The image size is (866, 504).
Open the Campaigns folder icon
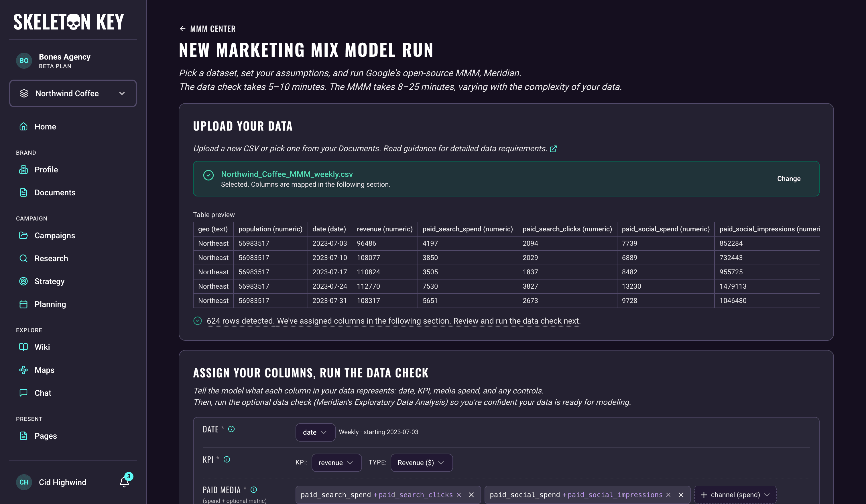click(x=23, y=235)
